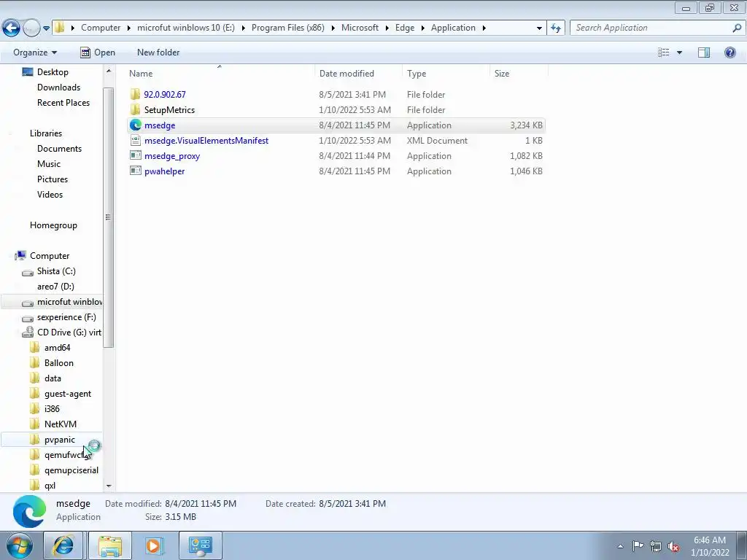Open the address bar history dropdown
Image resolution: width=747 pixels, height=560 pixels.
539,28
